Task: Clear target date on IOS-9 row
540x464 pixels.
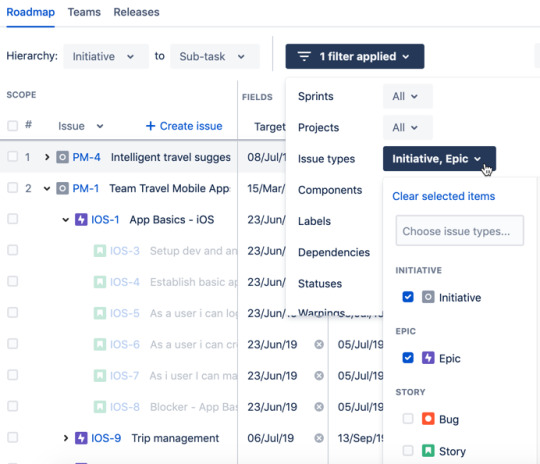Action: coord(319,438)
